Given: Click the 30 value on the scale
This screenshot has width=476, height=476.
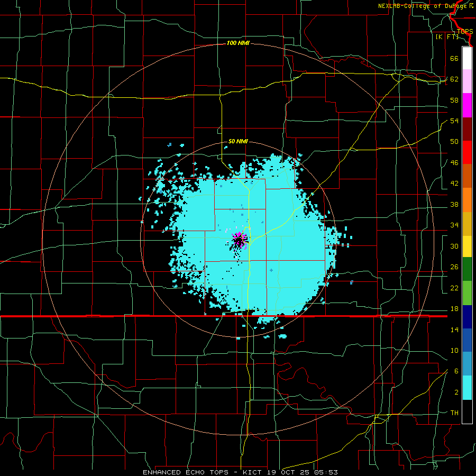Looking at the screenshot, I should [x=454, y=246].
